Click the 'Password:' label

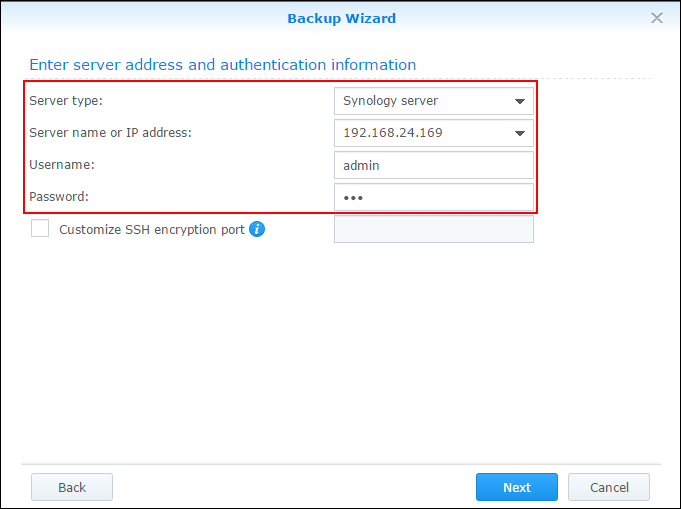click(59, 197)
